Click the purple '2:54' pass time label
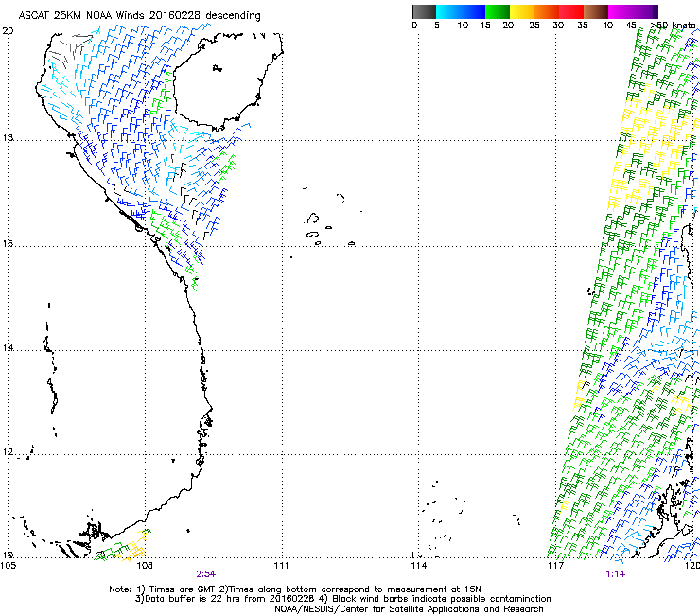Screen dimensions: 700x615 (x=206, y=574)
